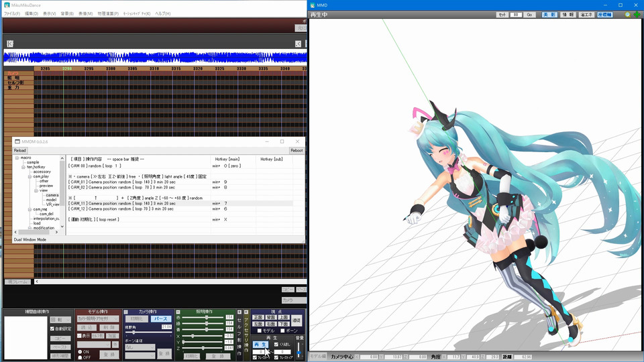This screenshot has height=362, width=644.
Task: Expand the self-shadow panel with its plus icon
Action: click(239, 312)
